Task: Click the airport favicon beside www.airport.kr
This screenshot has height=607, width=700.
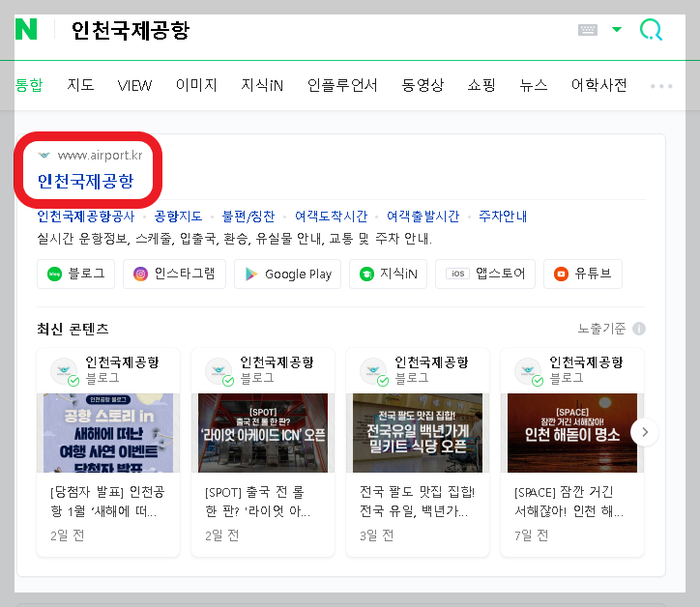Action: point(44,155)
